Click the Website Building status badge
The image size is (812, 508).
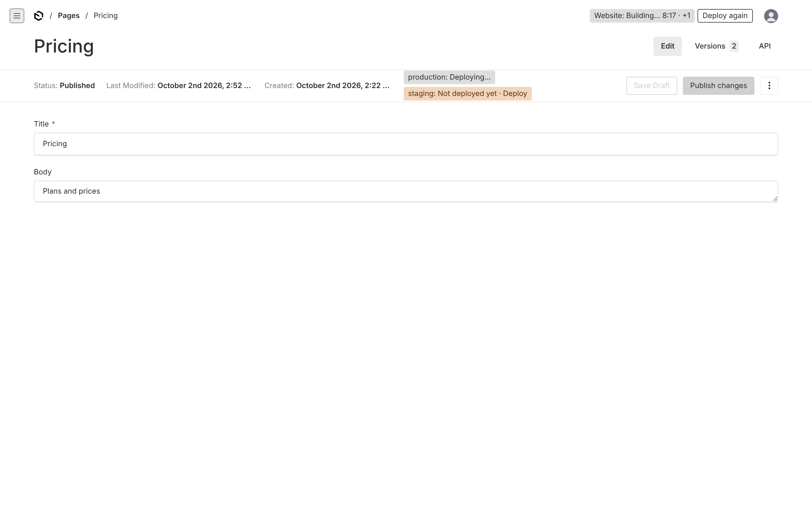tap(642, 16)
